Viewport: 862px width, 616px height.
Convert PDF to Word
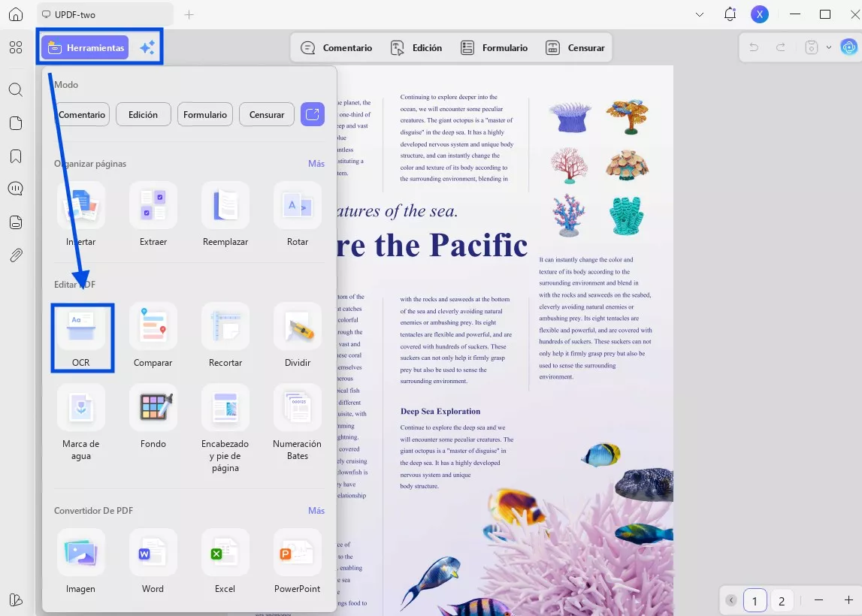coord(153,562)
